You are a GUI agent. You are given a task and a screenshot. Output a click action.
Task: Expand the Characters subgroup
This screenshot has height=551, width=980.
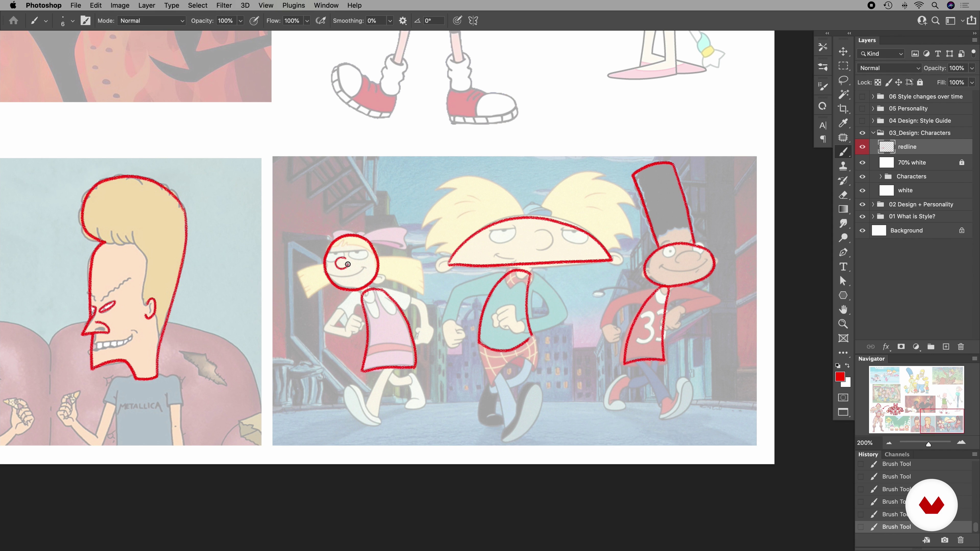point(881,177)
